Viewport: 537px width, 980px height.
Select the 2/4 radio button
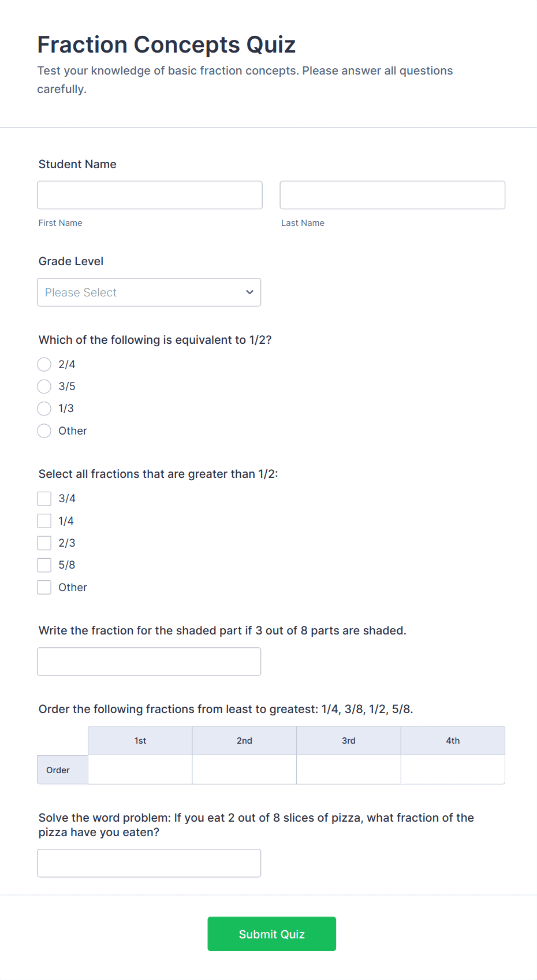coord(44,364)
